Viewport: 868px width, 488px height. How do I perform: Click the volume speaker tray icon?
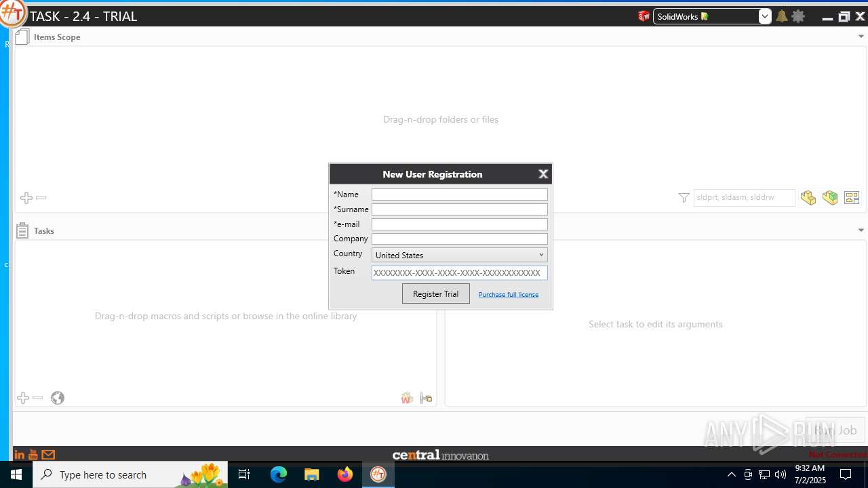point(781,474)
